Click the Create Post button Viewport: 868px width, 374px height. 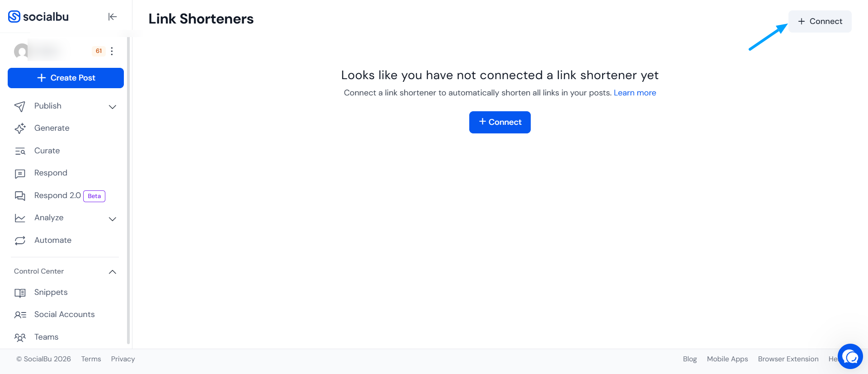click(66, 78)
